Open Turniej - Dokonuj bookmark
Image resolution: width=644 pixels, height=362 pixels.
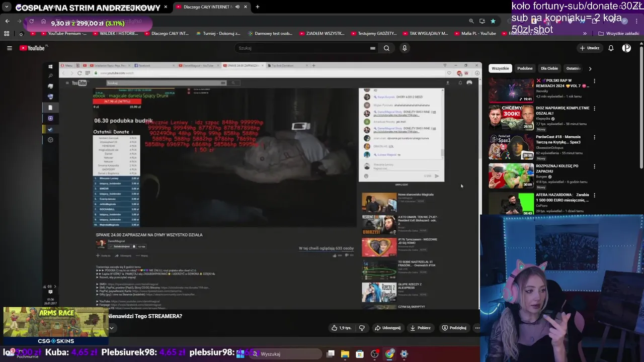[218, 34]
